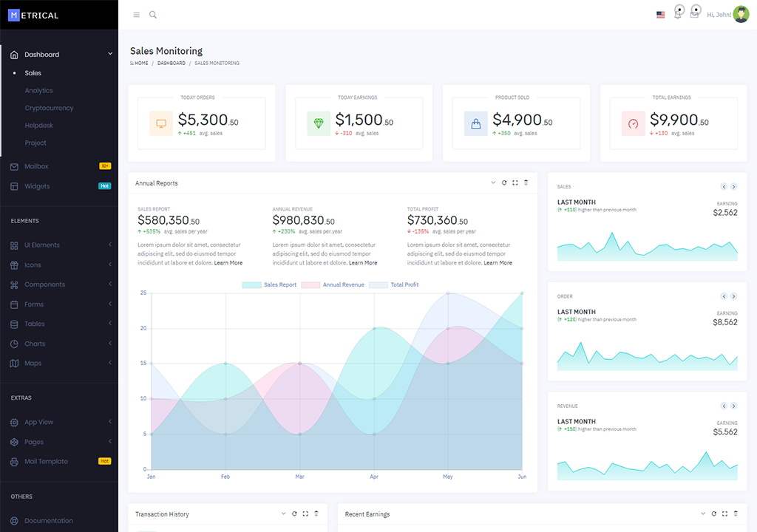Click the Dashboard breadcrumb link
The height and width of the screenshot is (532, 757).
tap(171, 64)
